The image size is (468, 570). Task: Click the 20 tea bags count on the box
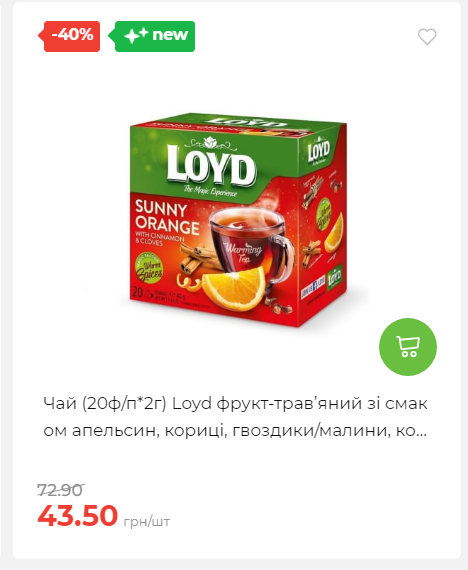(x=138, y=292)
